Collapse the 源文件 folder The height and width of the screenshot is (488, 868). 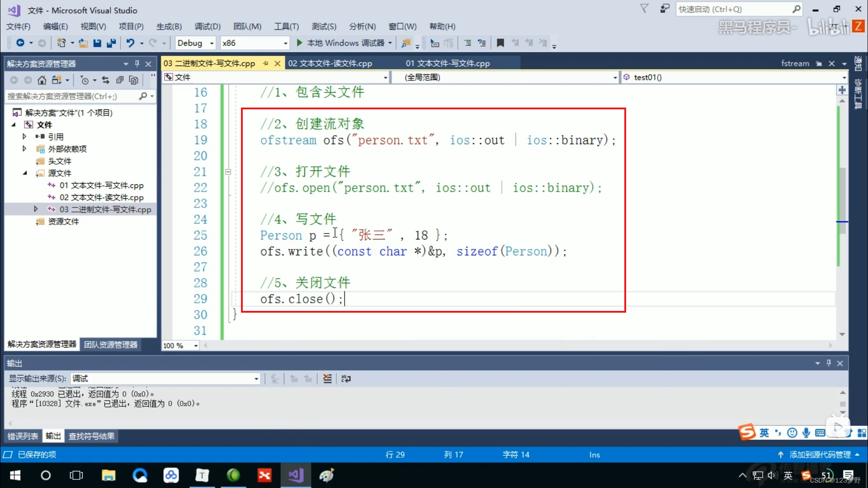coord(24,173)
